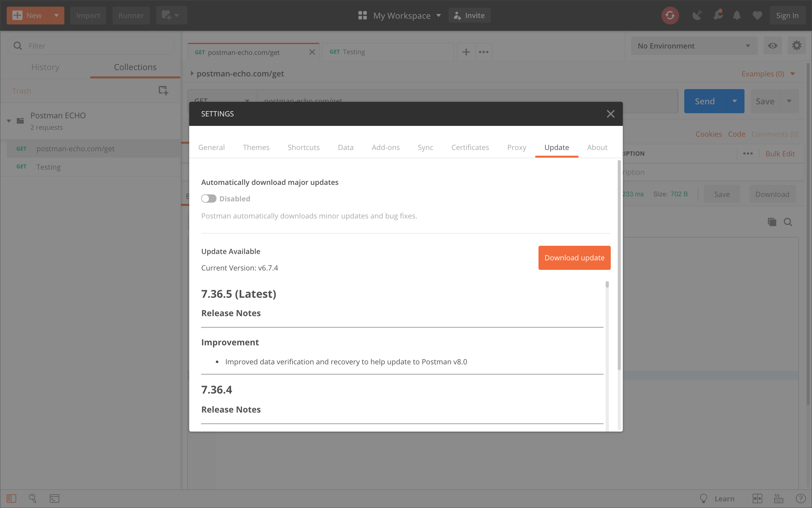
Task: Collapse the Postman ECHO collection tree
Action: (9, 120)
